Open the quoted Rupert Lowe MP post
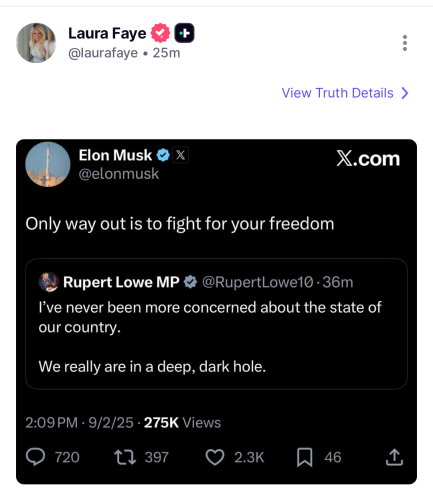The height and width of the screenshot is (500, 433). tap(216, 324)
